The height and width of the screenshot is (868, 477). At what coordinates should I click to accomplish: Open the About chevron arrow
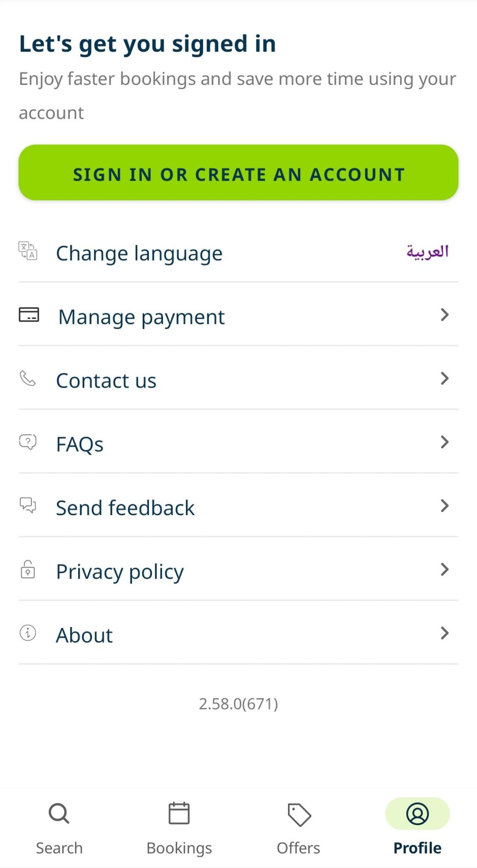pos(444,633)
